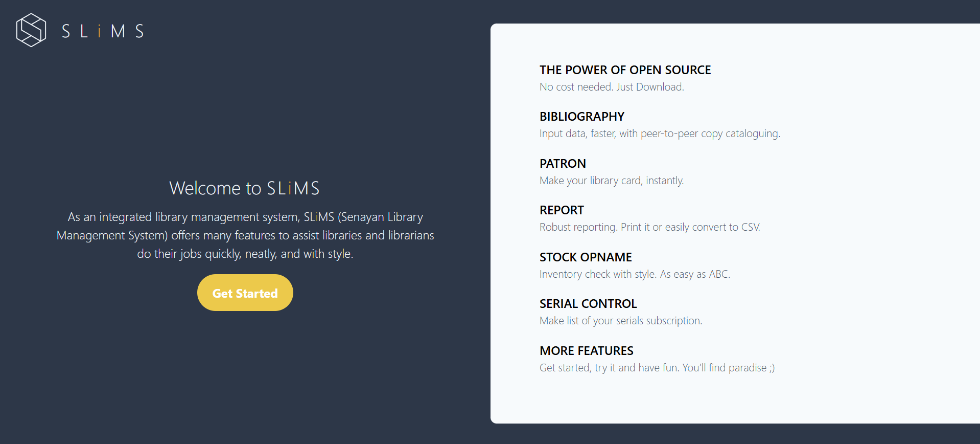This screenshot has width=980, height=444.
Task: Click the Get Started button
Action: point(245,293)
